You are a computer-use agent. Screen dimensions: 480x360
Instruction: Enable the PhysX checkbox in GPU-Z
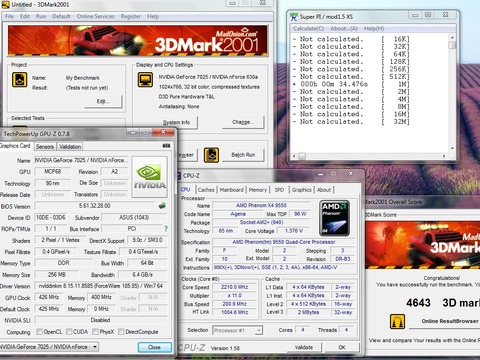click(x=95, y=331)
